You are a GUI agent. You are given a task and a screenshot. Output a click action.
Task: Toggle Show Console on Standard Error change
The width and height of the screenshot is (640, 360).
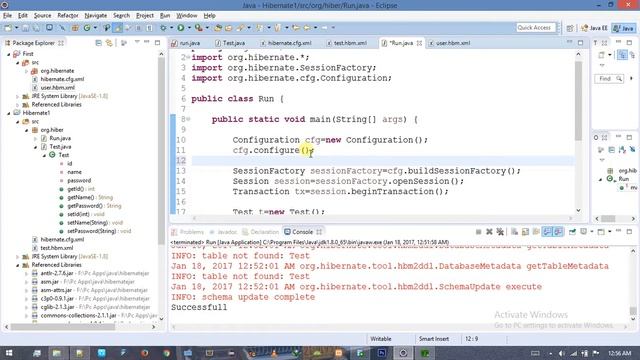tap(558, 232)
